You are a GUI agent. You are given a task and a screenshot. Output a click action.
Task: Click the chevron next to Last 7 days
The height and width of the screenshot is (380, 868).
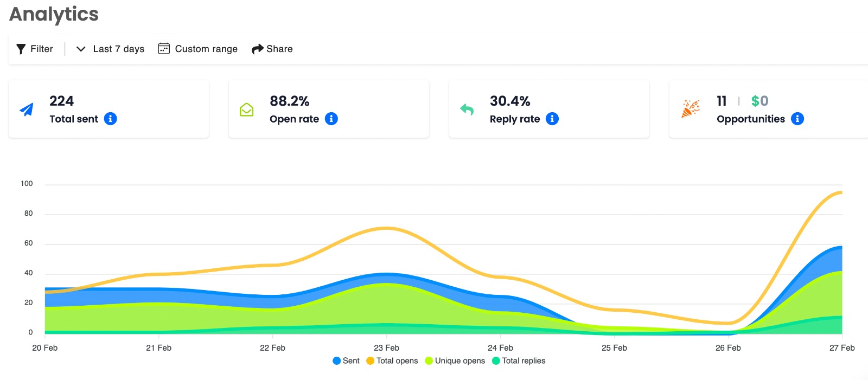[x=81, y=49]
